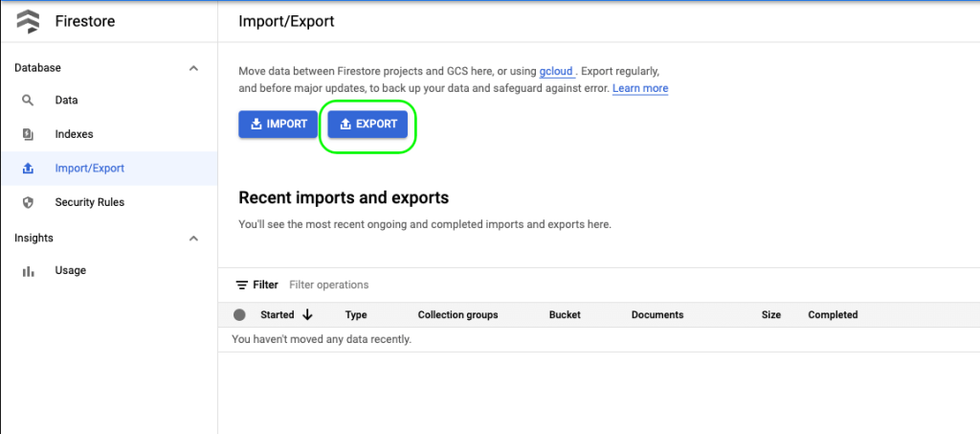Viewport: 980px width, 434px height.
Task: Select Import/Export in the sidebar
Action: (x=109, y=169)
